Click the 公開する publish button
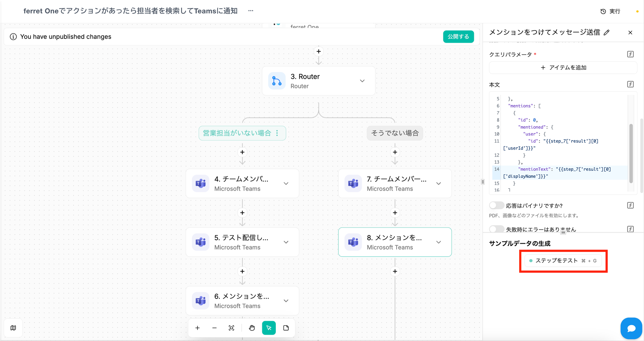 [458, 36]
